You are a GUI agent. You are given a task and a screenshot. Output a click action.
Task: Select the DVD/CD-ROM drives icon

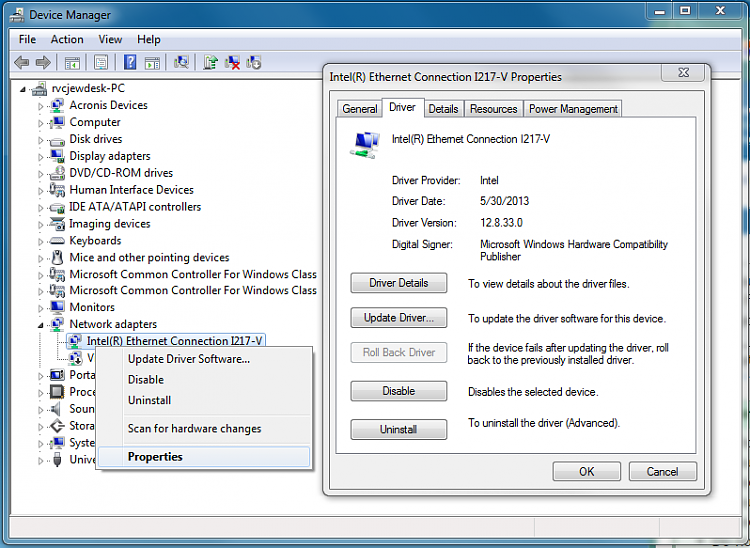point(57,173)
